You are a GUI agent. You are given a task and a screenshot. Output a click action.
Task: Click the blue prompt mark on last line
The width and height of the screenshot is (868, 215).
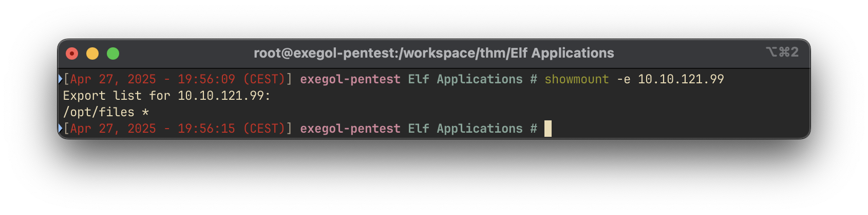point(60,129)
